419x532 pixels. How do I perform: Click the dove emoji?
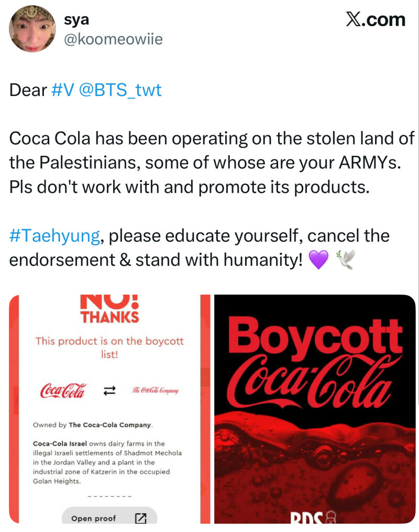tap(346, 260)
